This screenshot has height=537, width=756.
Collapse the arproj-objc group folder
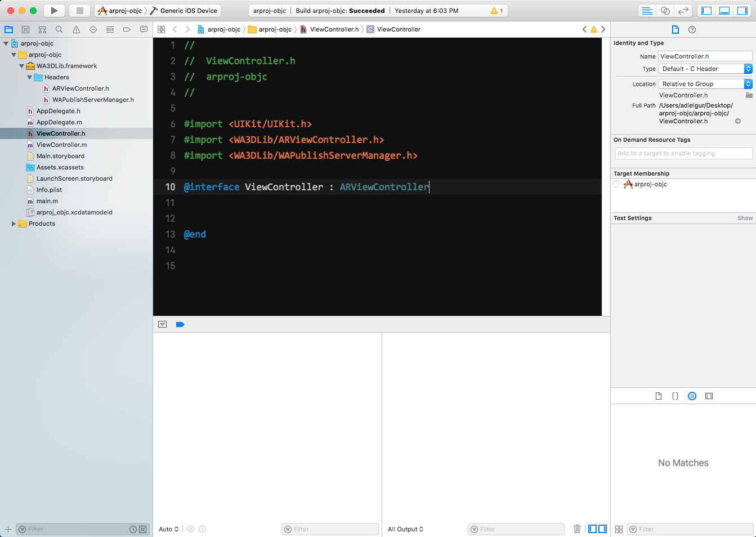pos(14,55)
